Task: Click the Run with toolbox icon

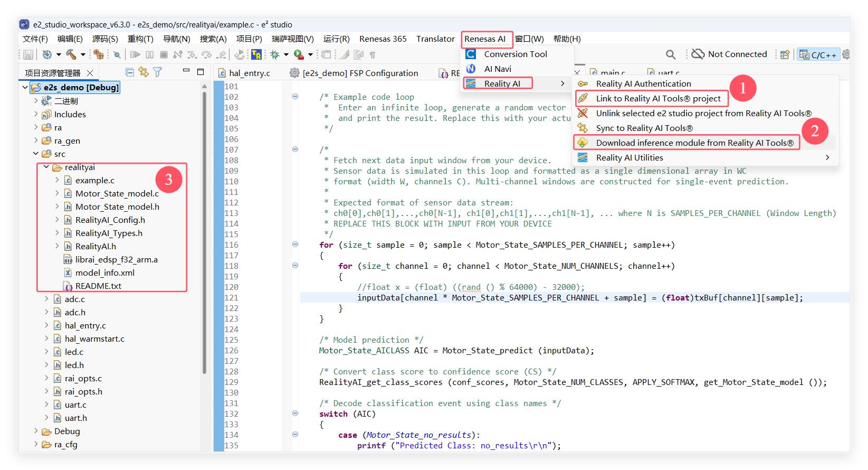Action: pos(299,54)
